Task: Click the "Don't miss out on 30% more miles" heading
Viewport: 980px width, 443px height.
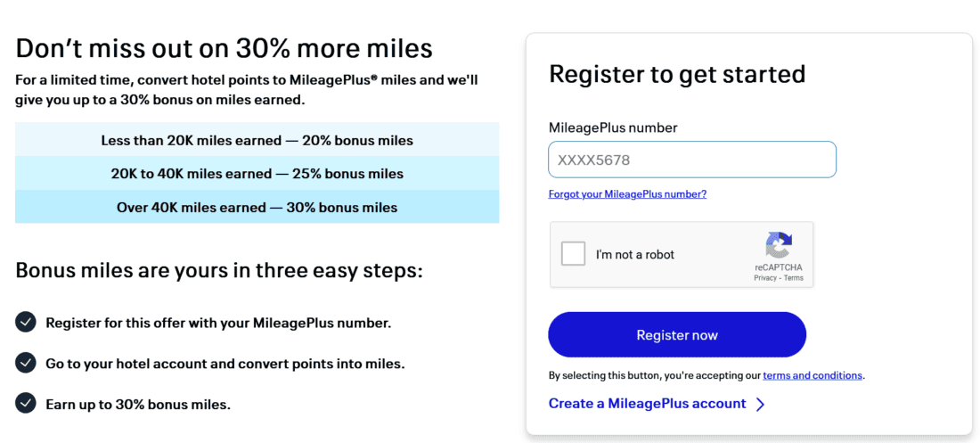Action: (x=224, y=47)
